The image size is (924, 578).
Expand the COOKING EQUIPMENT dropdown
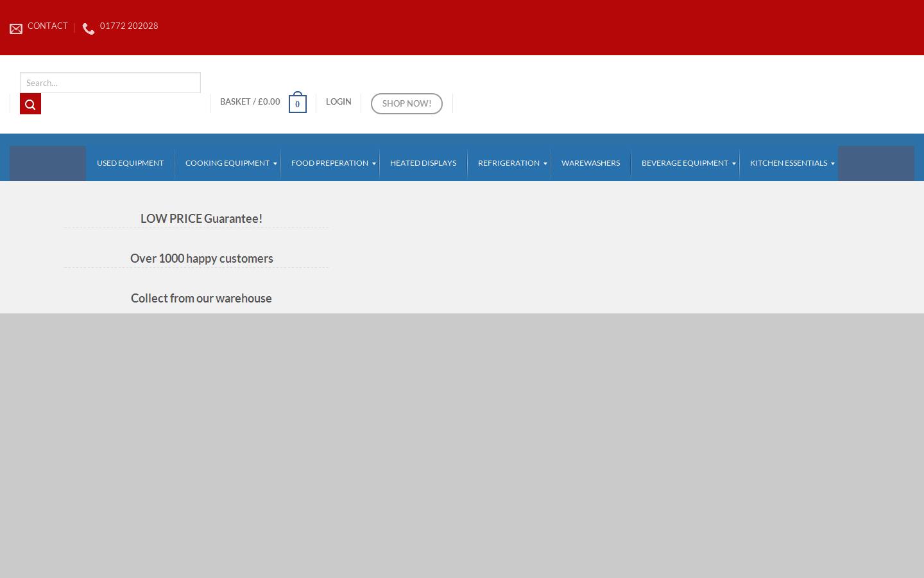click(228, 162)
